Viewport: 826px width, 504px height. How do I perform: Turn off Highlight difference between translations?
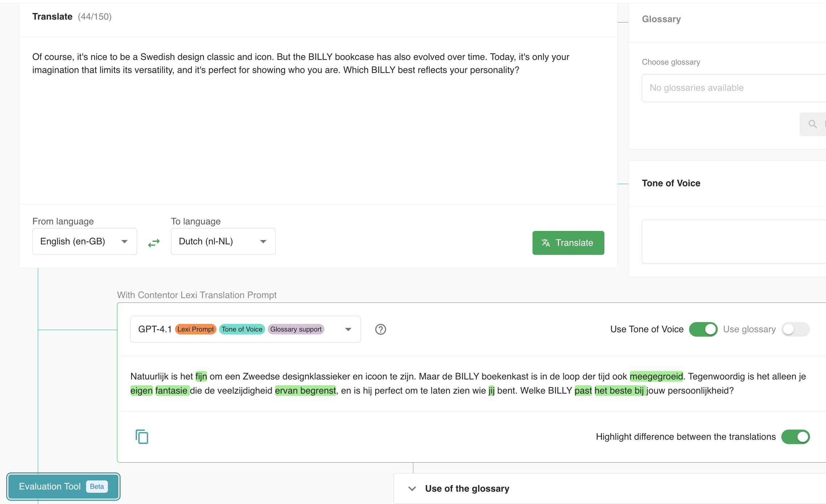point(795,437)
